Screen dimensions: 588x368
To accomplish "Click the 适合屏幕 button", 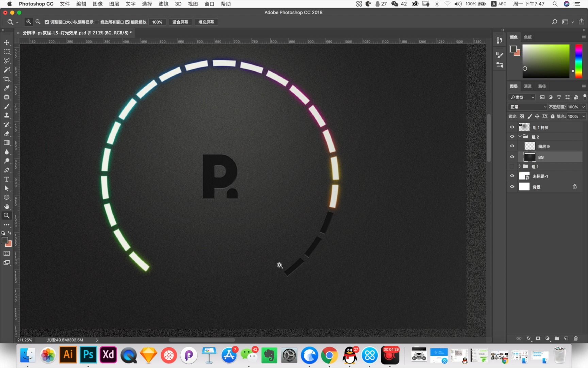I will click(x=180, y=22).
